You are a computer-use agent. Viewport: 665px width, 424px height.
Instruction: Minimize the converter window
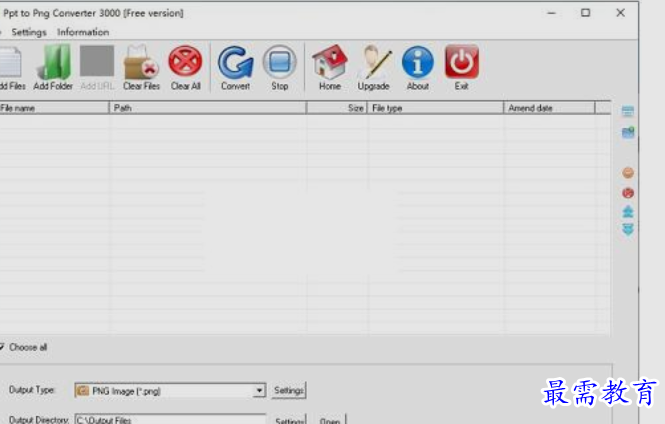(x=551, y=13)
